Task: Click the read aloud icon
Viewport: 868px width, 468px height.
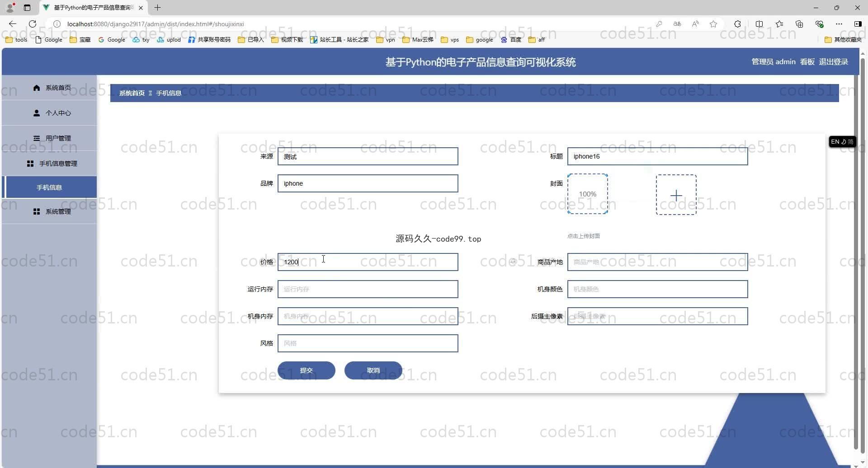Action: point(695,24)
